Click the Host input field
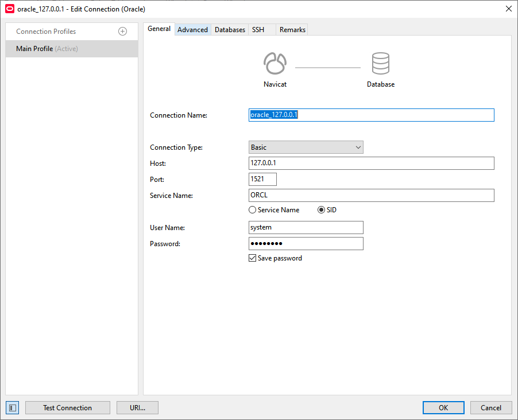 (372, 163)
